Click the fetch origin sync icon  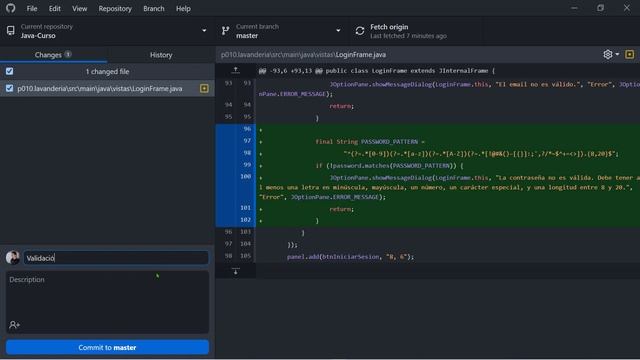[360, 31]
